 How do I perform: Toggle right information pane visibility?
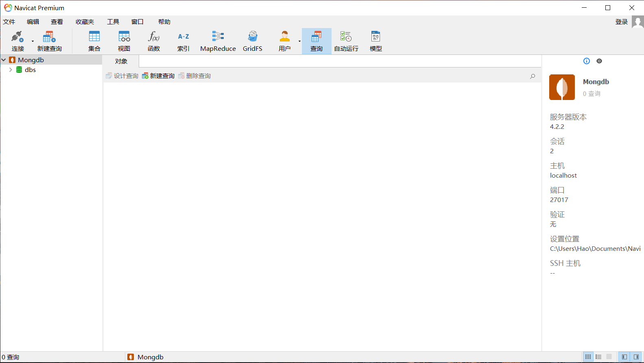point(636,357)
